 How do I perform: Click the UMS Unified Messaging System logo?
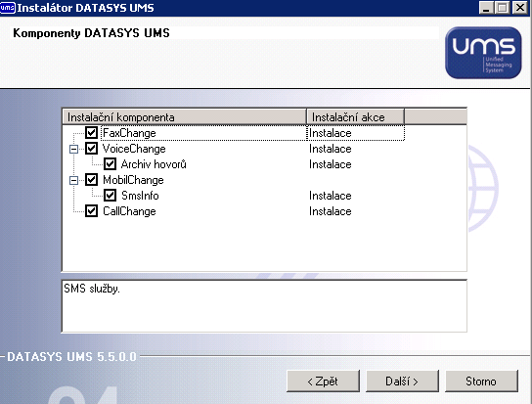tap(483, 53)
